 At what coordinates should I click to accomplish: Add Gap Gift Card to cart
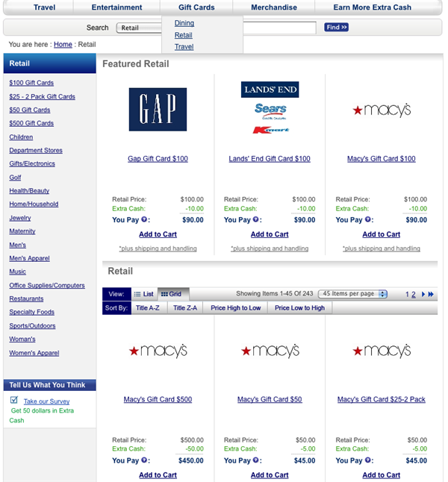[x=158, y=234]
